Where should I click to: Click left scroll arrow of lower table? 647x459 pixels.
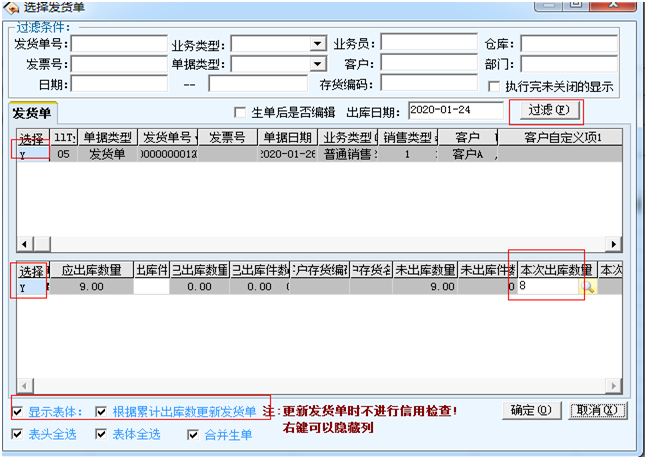(19, 385)
